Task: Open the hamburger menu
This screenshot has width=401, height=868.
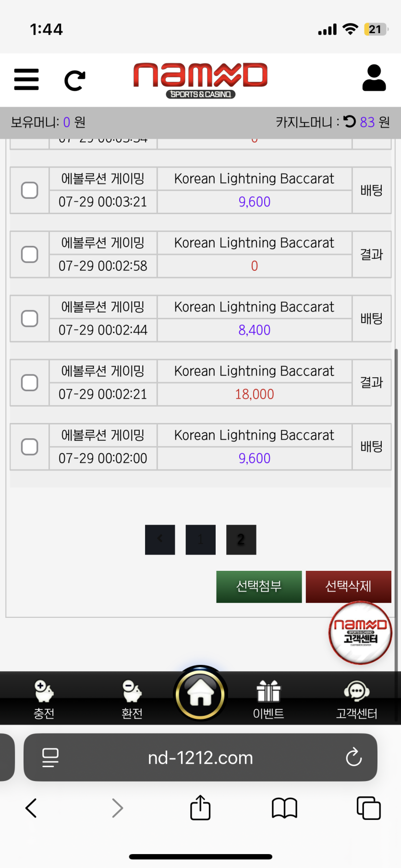Action: tap(26, 79)
